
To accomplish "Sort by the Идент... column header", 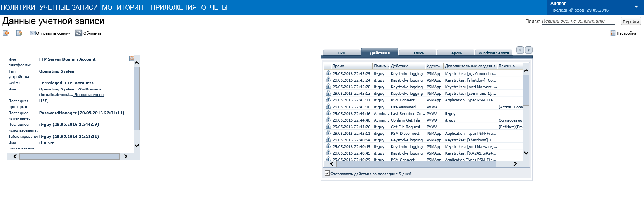I will pyautogui.click(x=434, y=66).
